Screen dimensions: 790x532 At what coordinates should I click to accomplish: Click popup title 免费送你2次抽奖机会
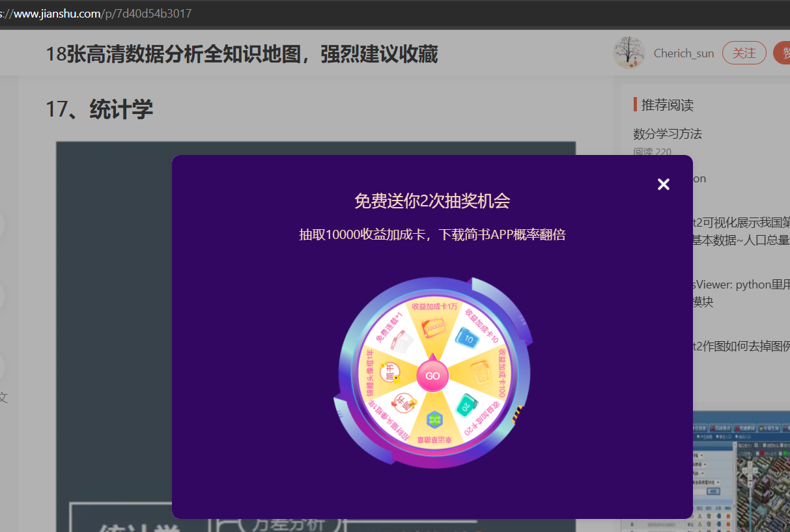[x=432, y=201]
